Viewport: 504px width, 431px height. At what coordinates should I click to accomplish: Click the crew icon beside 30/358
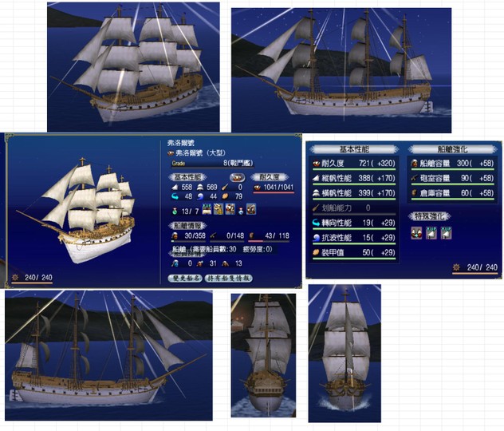pyautogui.click(x=175, y=235)
